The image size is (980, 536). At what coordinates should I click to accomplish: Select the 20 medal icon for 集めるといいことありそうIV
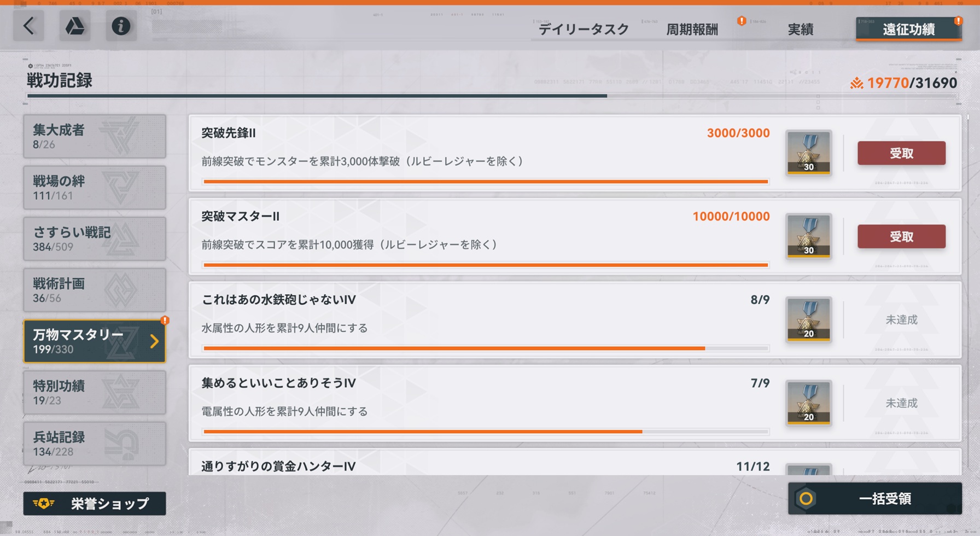click(x=808, y=403)
